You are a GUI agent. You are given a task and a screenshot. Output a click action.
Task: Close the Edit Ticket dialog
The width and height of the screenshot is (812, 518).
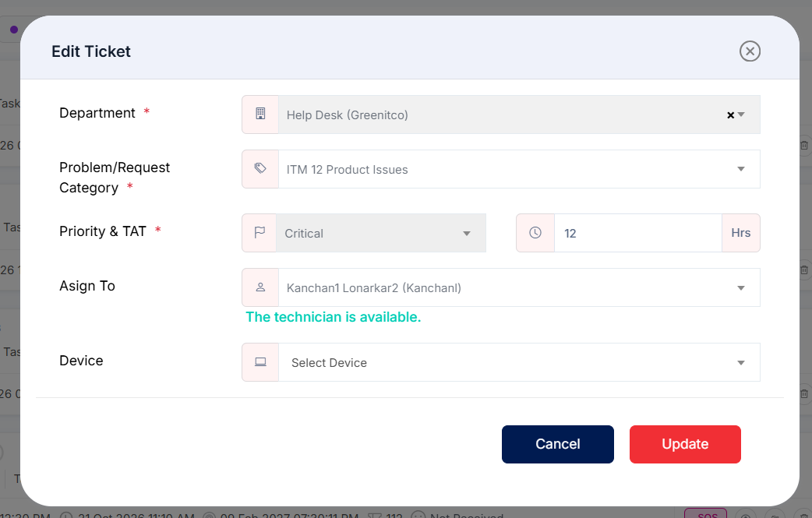click(x=750, y=51)
